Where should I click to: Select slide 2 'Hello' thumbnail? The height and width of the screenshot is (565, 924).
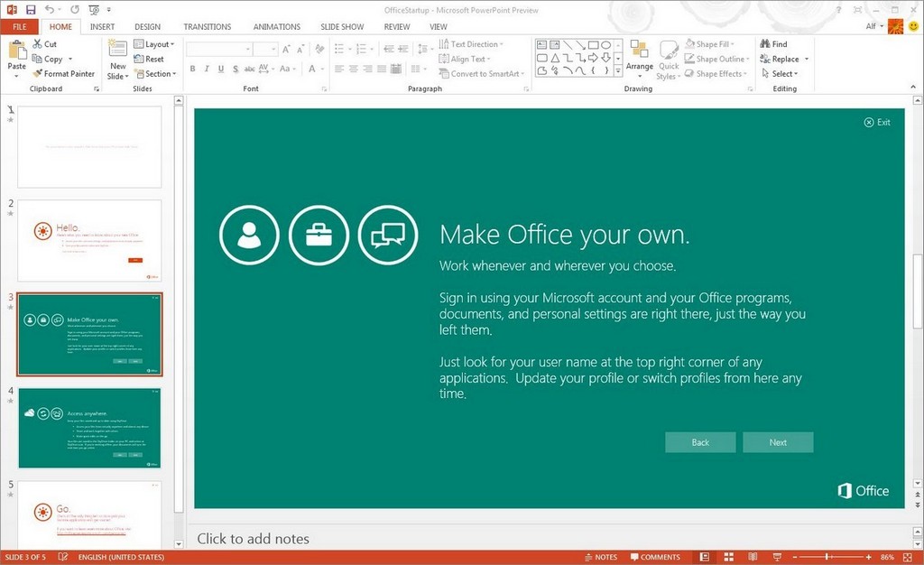click(x=89, y=240)
